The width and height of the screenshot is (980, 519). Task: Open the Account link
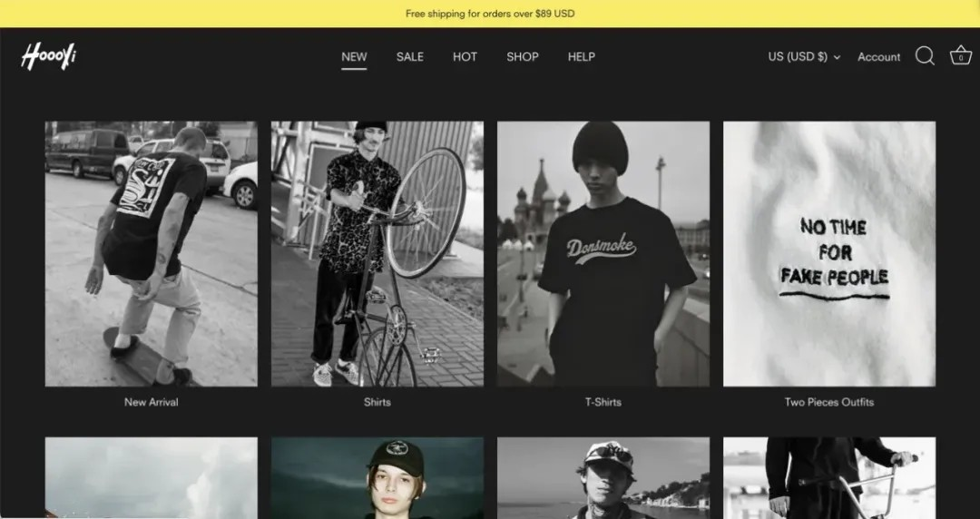click(x=878, y=57)
